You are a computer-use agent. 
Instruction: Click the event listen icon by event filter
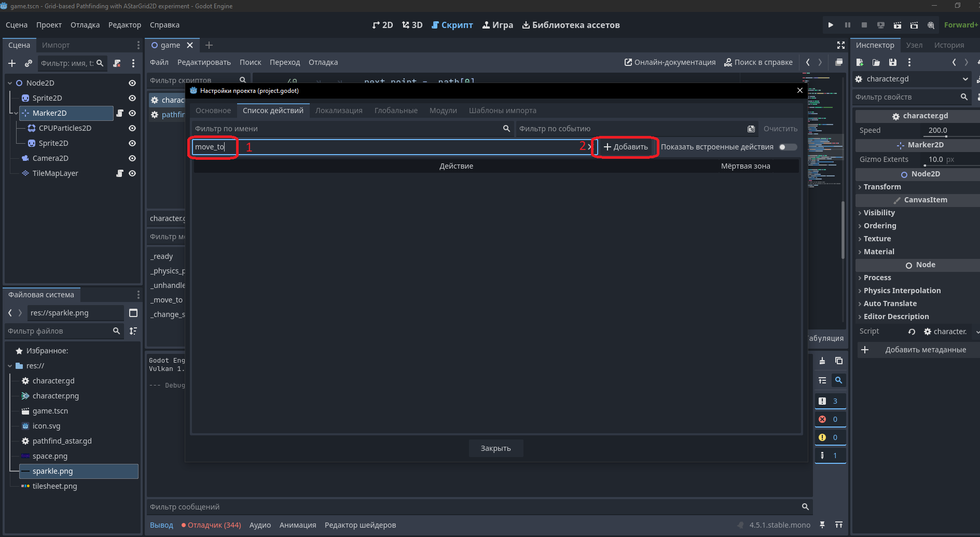pos(751,129)
